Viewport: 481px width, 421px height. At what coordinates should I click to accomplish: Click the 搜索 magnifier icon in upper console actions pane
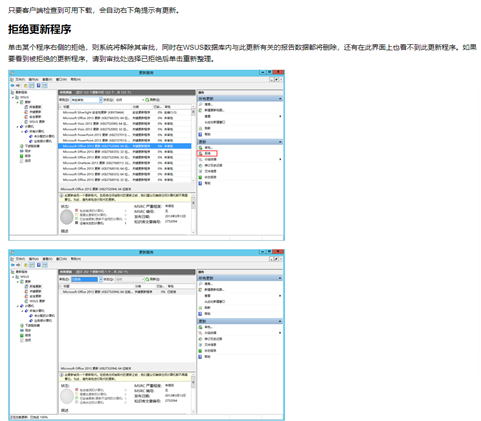click(x=201, y=104)
